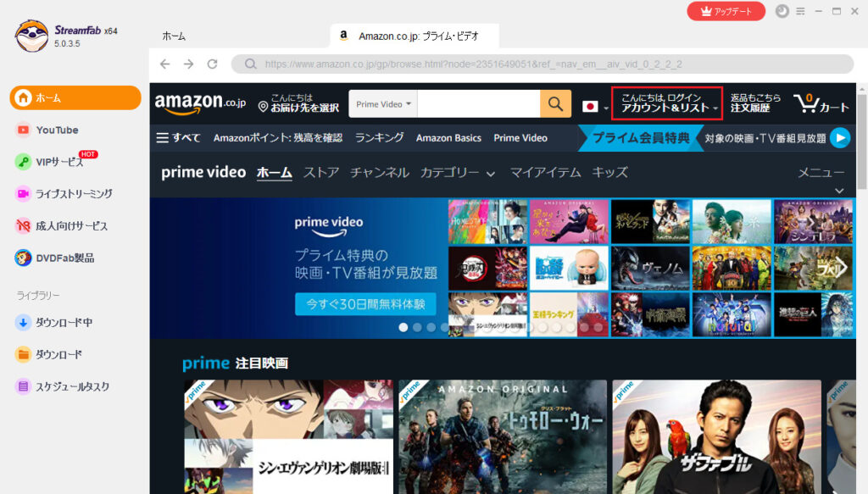Open Prime Video nav link

click(520, 138)
